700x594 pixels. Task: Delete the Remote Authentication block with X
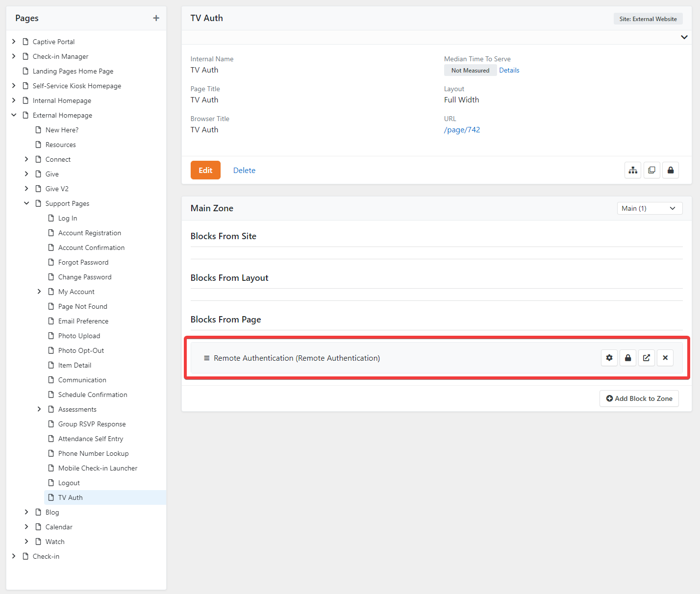pos(665,358)
